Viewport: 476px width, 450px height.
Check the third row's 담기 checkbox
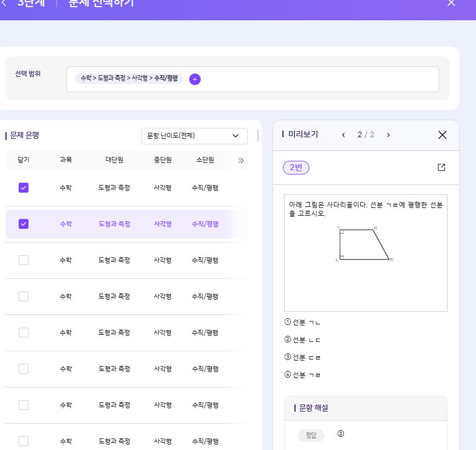point(24,260)
